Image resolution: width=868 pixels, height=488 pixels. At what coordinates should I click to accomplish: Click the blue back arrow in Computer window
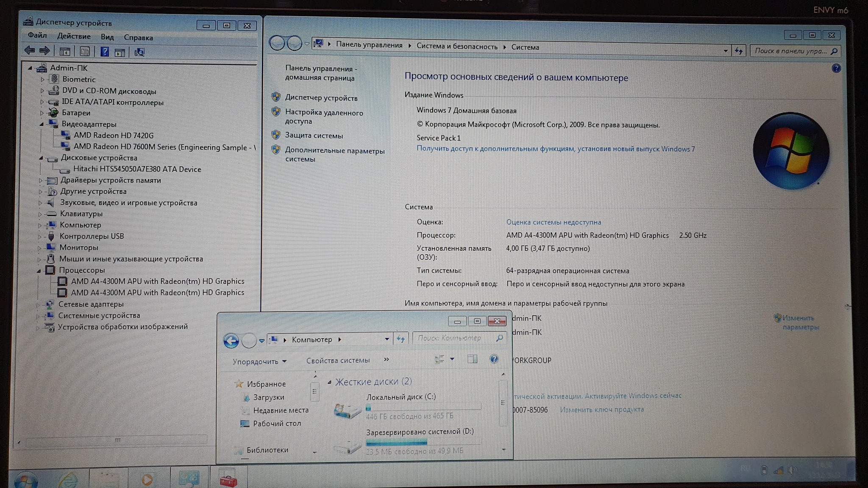tap(231, 340)
